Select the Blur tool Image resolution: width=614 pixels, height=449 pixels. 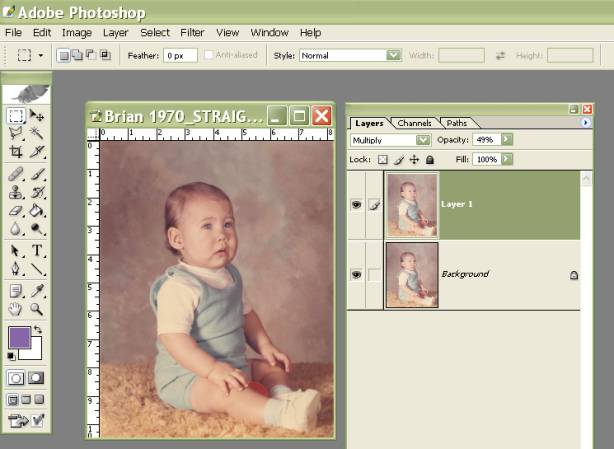coord(16,229)
